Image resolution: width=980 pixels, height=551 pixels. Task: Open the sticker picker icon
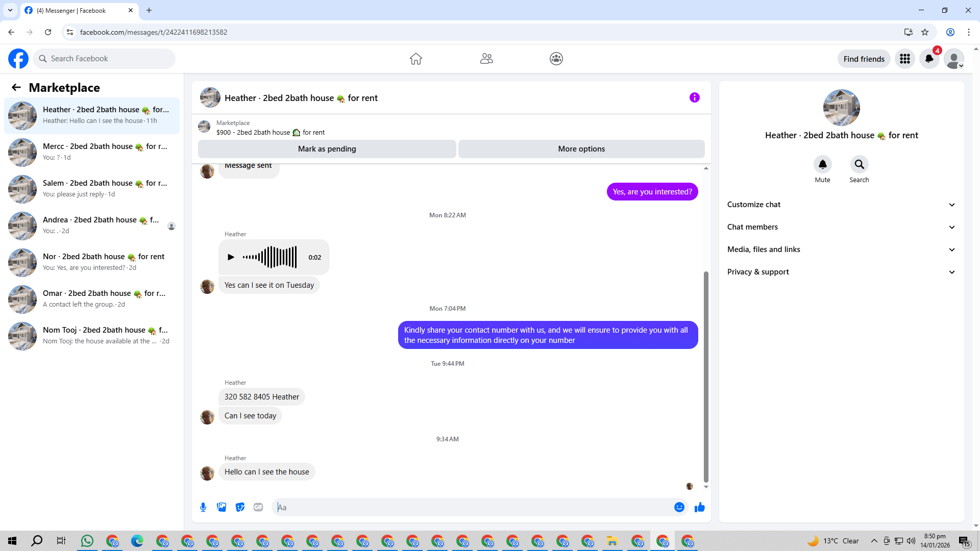coord(240,507)
